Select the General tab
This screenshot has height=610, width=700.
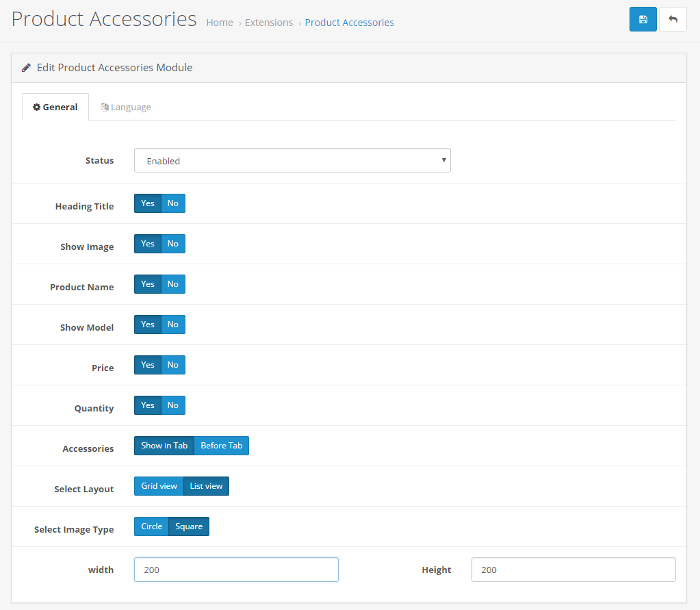(x=55, y=107)
